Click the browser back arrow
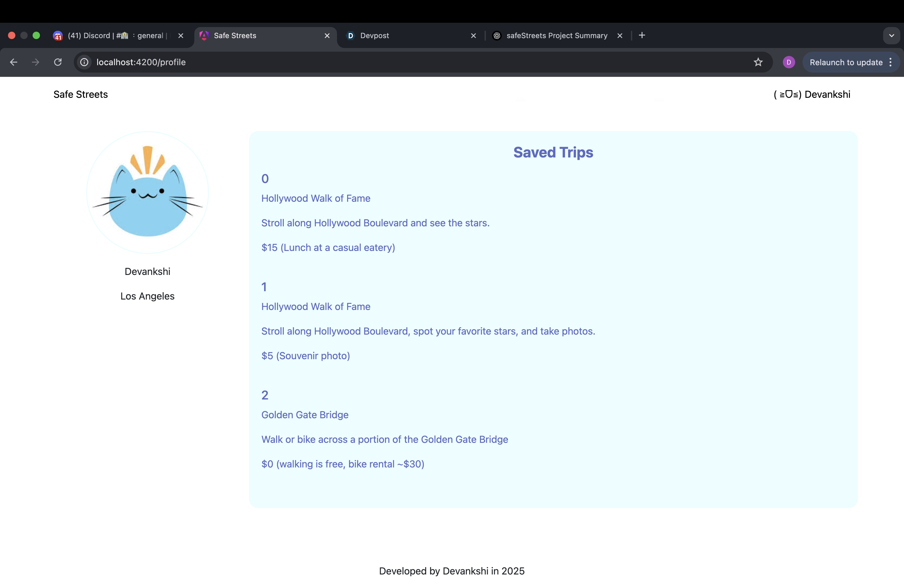This screenshot has height=588, width=904. [14, 62]
